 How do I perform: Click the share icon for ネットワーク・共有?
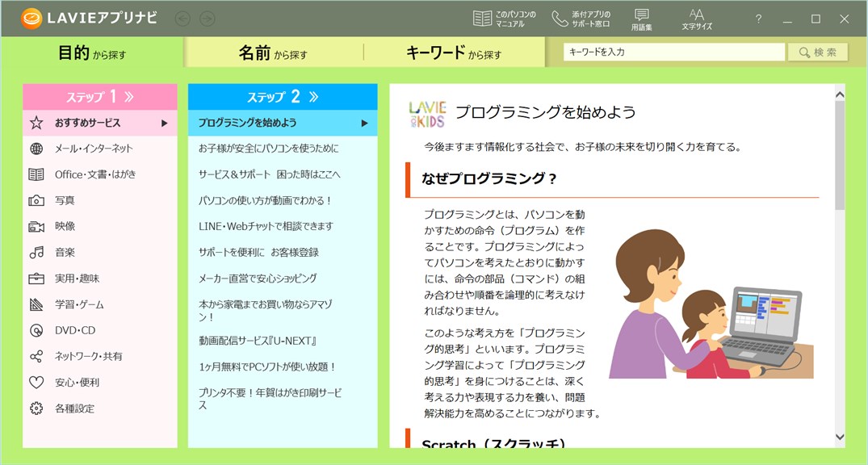tap(36, 357)
